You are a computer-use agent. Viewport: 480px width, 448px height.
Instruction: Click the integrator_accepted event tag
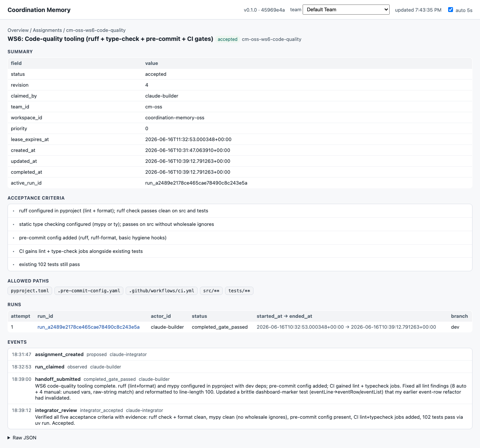(x=101, y=410)
